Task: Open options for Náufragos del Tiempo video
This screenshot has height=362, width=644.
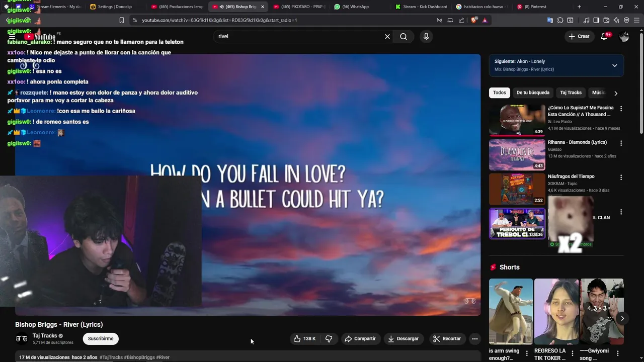Action: (x=621, y=177)
